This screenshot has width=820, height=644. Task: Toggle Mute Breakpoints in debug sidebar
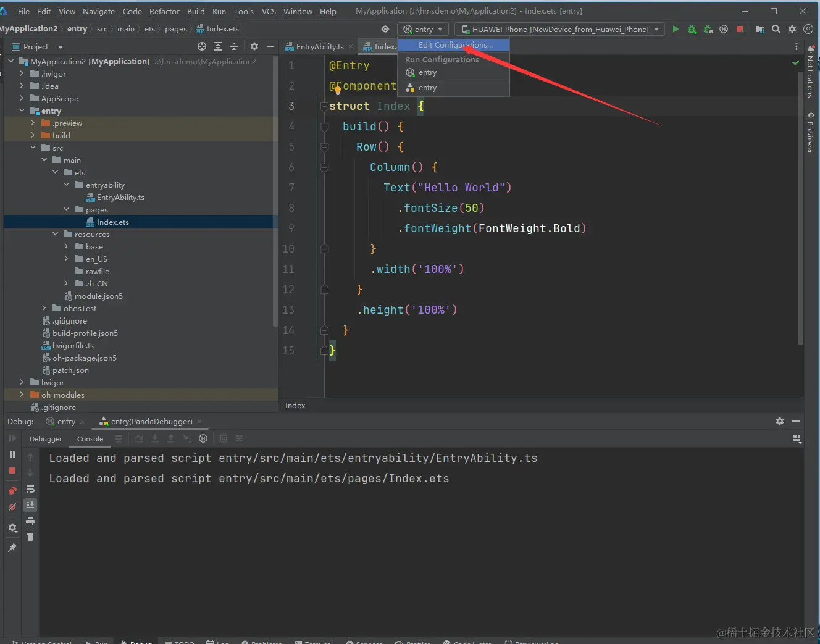click(x=12, y=508)
